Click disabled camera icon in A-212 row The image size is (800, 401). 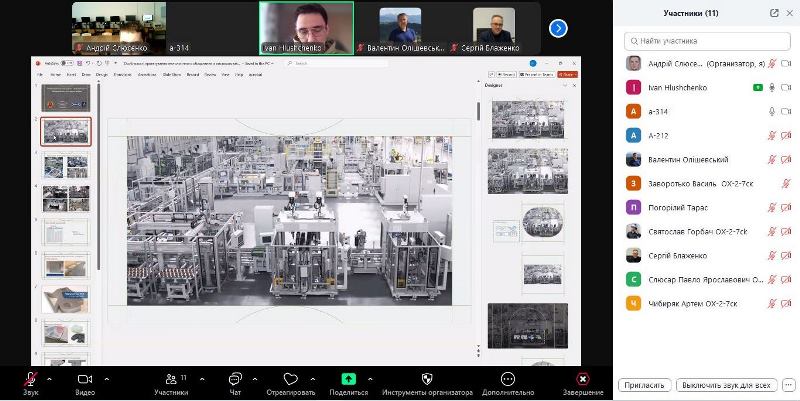786,135
